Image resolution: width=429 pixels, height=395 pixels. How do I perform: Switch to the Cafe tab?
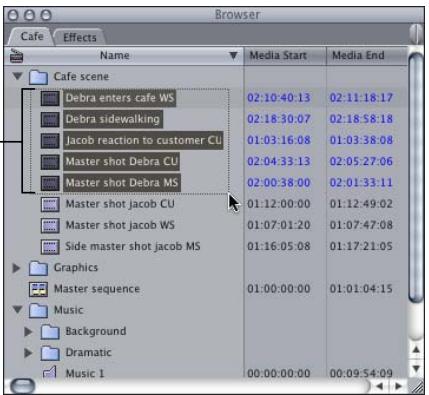(32, 36)
